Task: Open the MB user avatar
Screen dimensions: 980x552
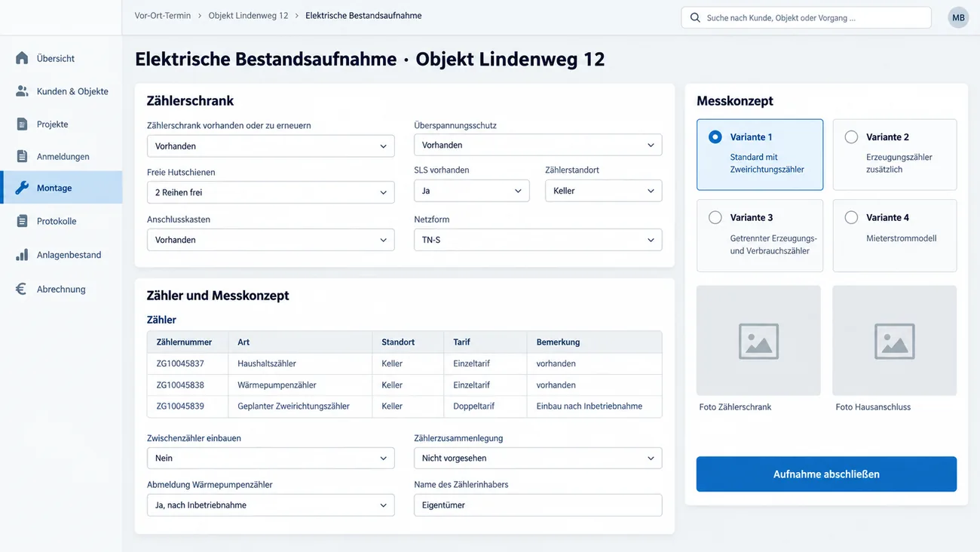Action: pyautogui.click(x=958, y=17)
